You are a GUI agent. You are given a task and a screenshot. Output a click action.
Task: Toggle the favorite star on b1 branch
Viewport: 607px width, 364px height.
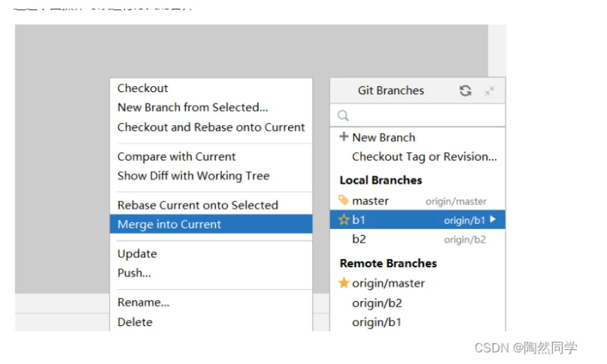click(x=344, y=220)
